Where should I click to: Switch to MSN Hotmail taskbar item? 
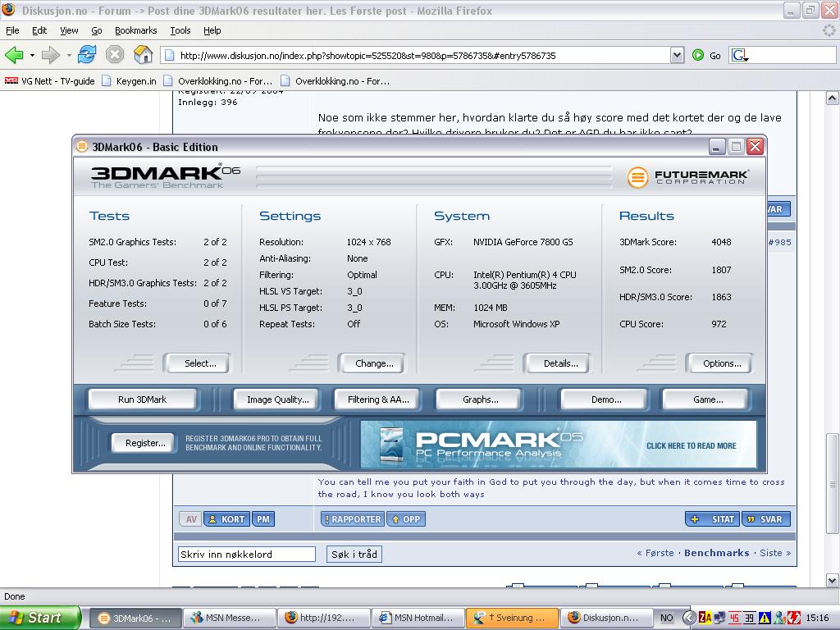tap(418, 618)
